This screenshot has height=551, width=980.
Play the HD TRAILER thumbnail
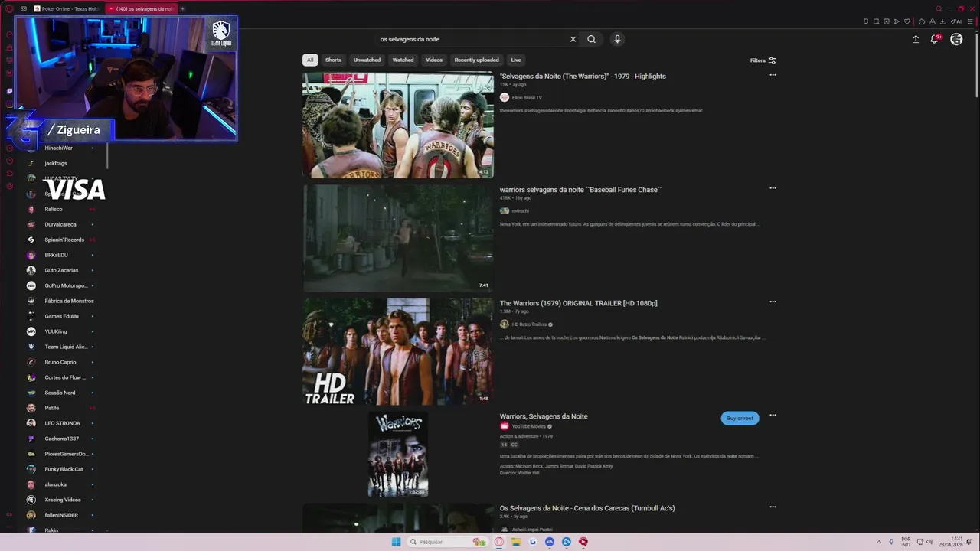[398, 352]
